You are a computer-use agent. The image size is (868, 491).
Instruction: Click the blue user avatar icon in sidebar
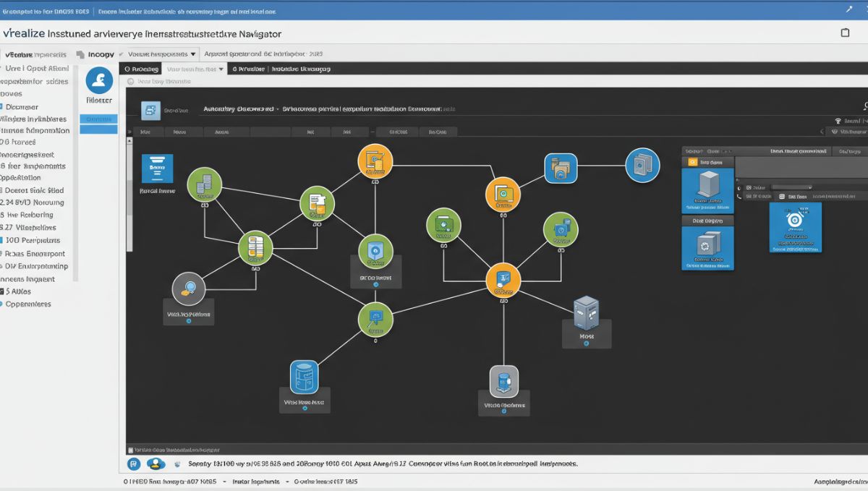98,80
